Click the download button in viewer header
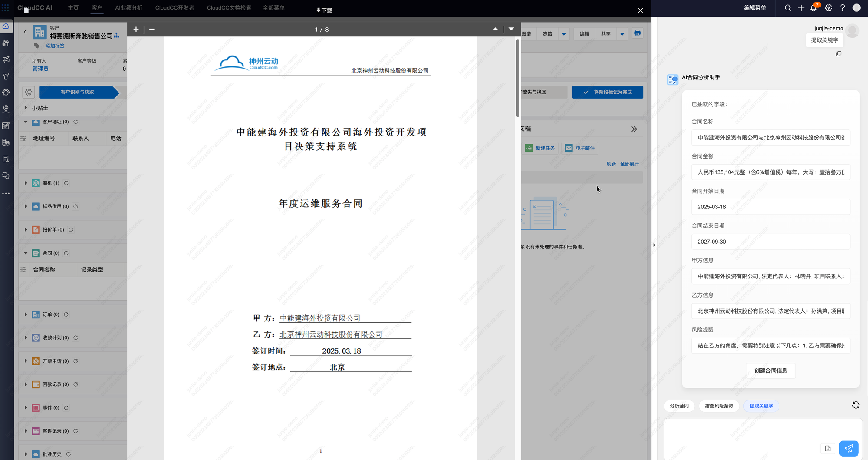Image resolution: width=868 pixels, height=460 pixels. point(324,10)
